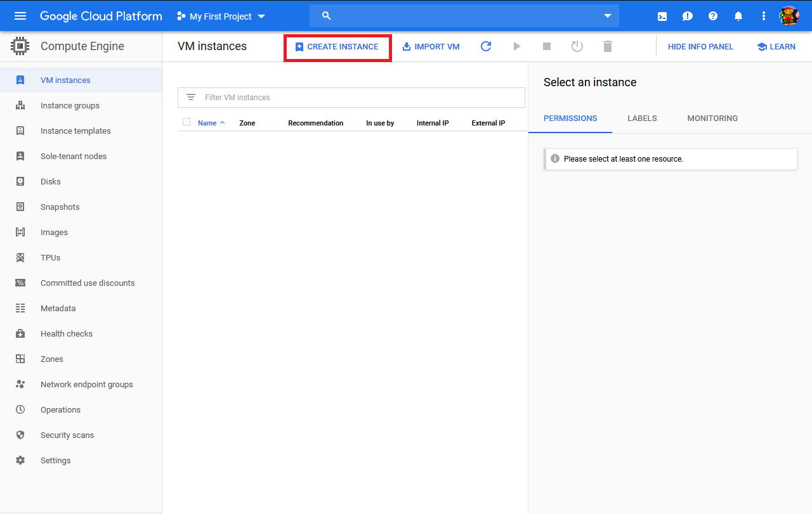The image size is (812, 514).
Task: Click the Compute Engine sidebar heading
Action: pyautogui.click(x=82, y=46)
